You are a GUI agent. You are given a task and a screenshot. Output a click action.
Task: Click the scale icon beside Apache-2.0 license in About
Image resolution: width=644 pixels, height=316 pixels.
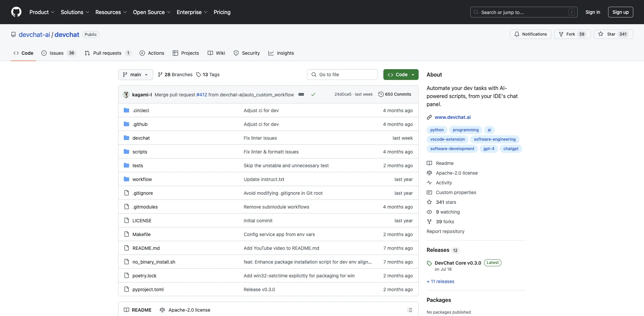pos(429,173)
